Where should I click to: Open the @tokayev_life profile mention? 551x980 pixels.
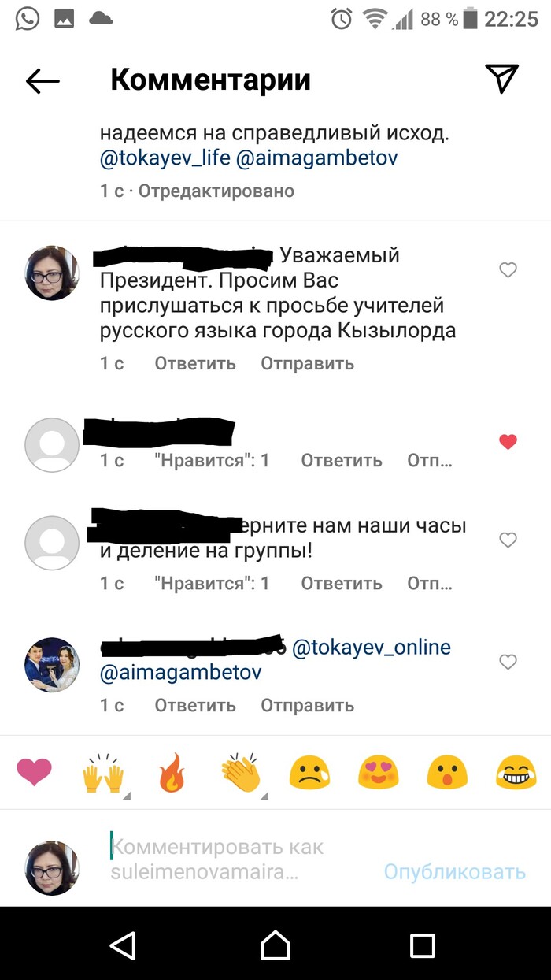(165, 158)
